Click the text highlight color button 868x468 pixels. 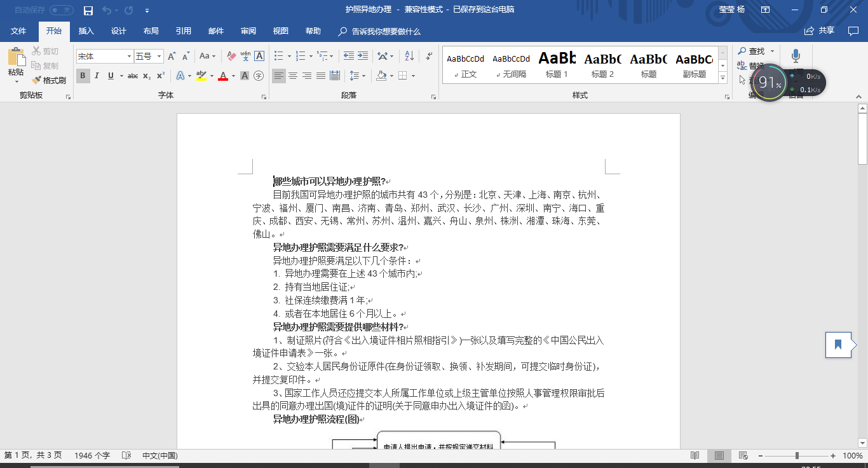pos(201,76)
